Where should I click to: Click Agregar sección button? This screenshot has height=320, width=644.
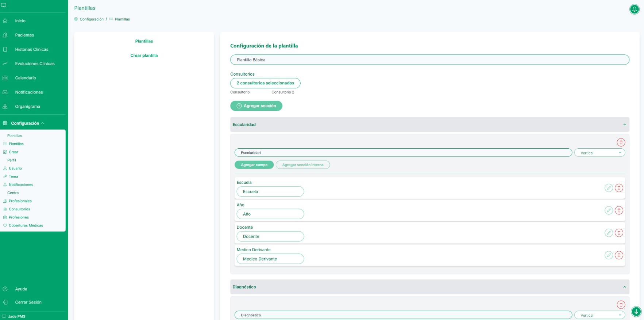point(256,106)
